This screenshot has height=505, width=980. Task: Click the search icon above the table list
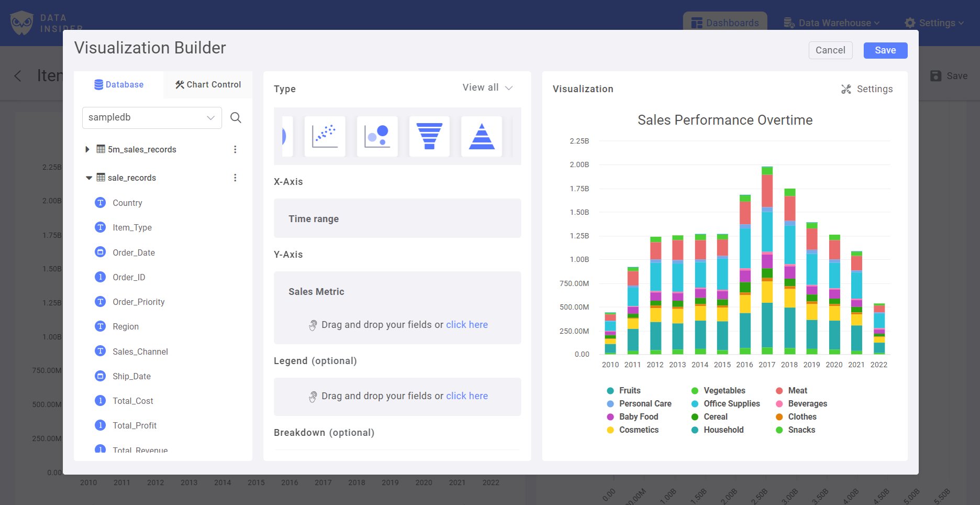tap(236, 117)
